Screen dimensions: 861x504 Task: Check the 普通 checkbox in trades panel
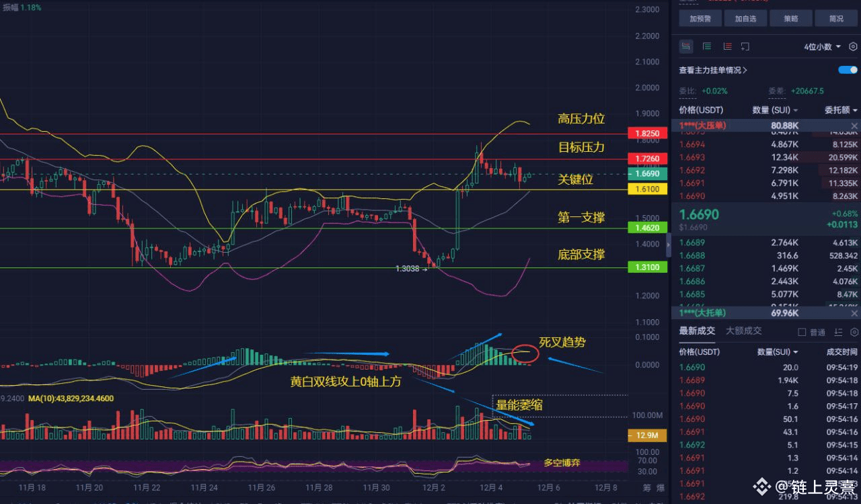[802, 332]
